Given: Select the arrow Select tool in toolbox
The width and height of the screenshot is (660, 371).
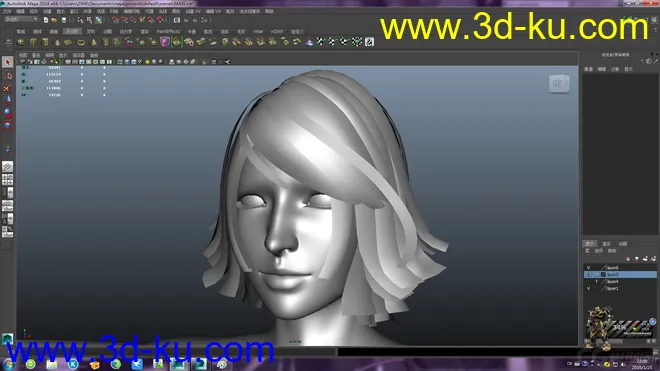Looking at the screenshot, I should tap(8, 62).
